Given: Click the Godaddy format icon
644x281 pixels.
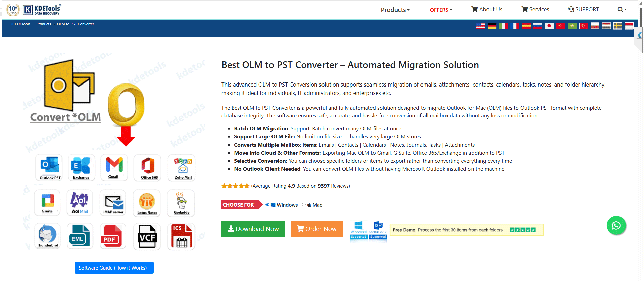Looking at the screenshot, I should point(181,203).
